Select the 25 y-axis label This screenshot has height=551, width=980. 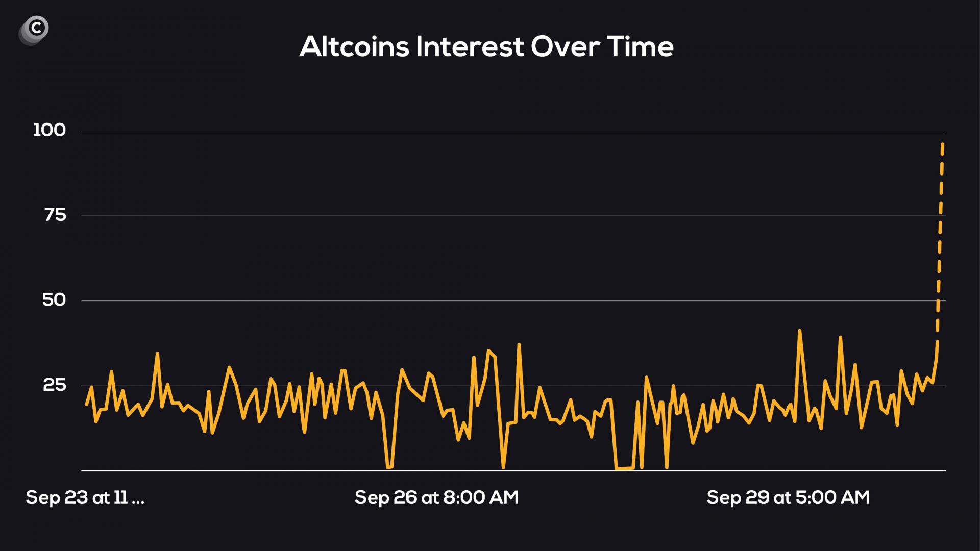55,385
